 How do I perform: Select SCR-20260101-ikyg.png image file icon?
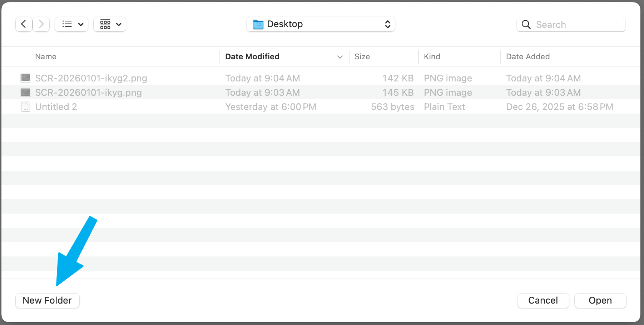pos(26,92)
